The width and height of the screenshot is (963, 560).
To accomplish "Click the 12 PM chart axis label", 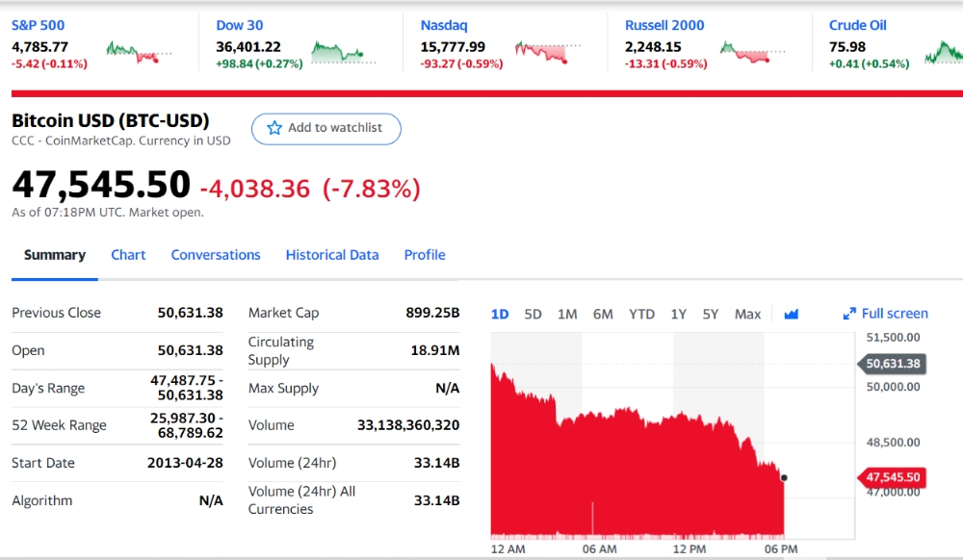I will click(x=690, y=549).
